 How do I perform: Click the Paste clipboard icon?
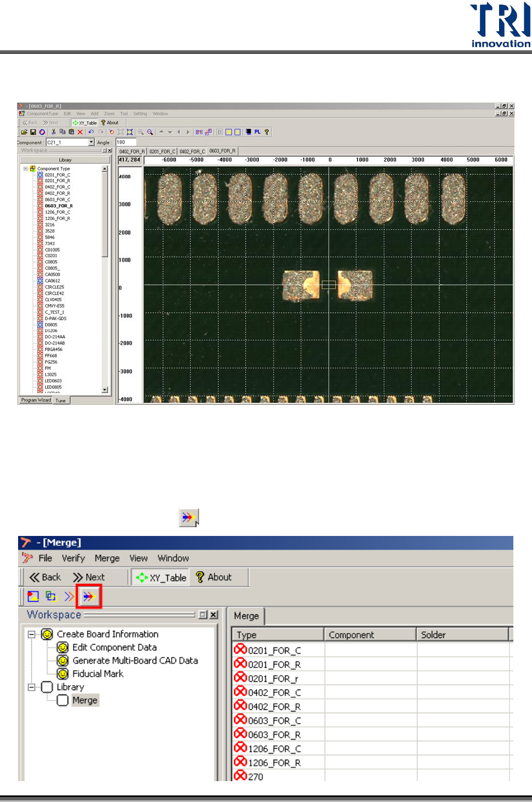pyautogui.click(x=71, y=132)
